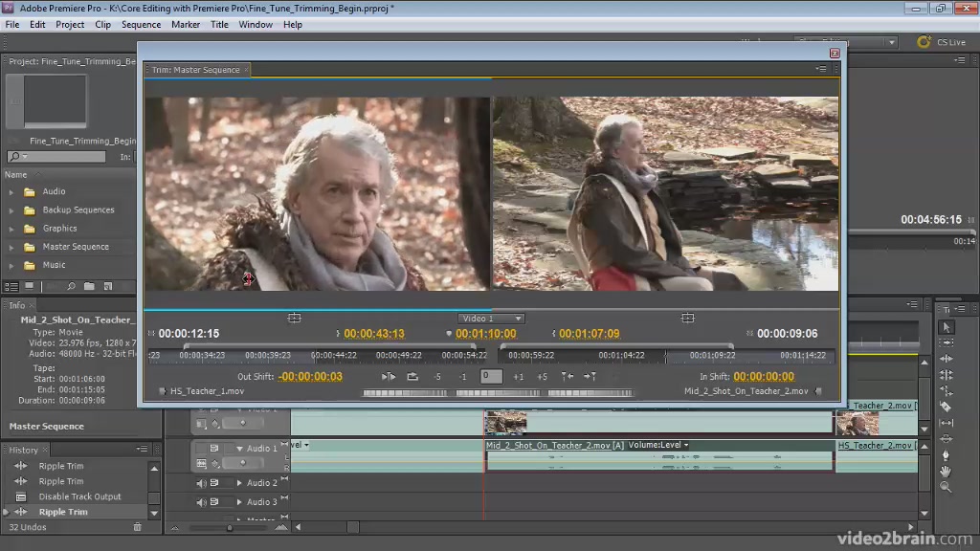Expand the Music bin
The height and width of the screenshot is (551, 980).
click(11, 266)
